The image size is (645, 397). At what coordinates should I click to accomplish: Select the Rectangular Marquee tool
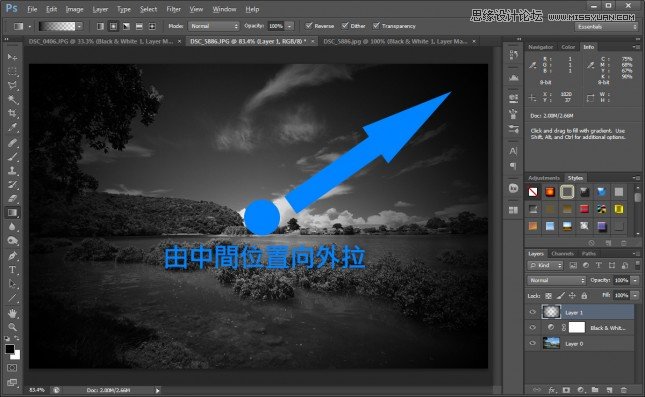(12, 71)
